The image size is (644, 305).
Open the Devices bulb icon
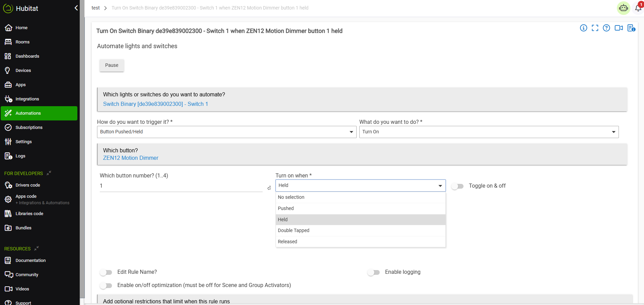(x=7, y=71)
